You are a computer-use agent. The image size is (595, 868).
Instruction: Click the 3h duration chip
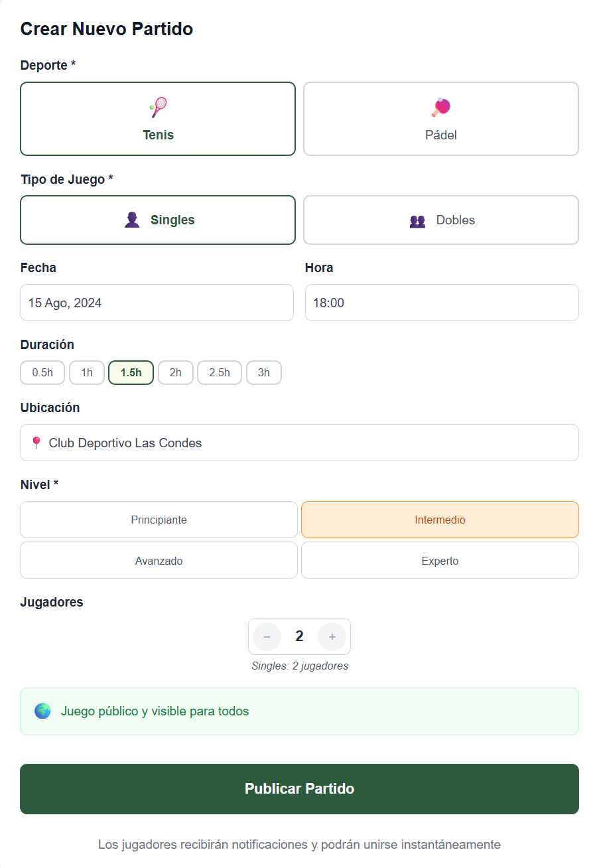coord(263,372)
